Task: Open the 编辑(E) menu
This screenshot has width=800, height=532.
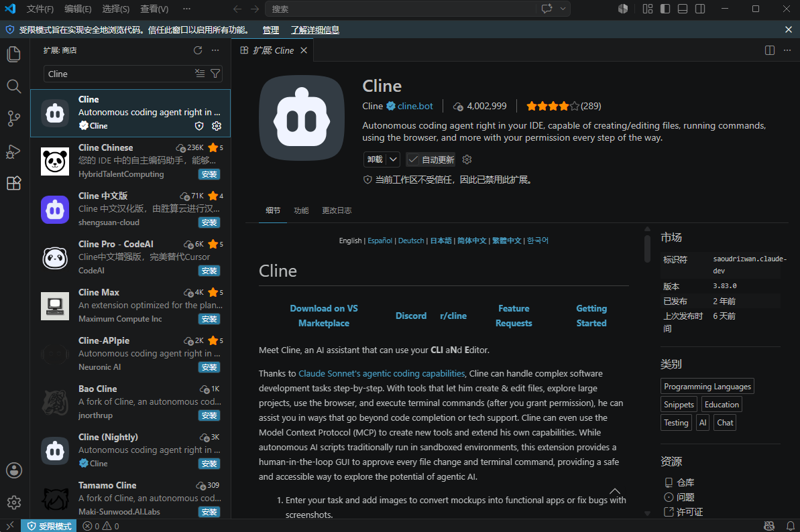Action: click(x=78, y=9)
